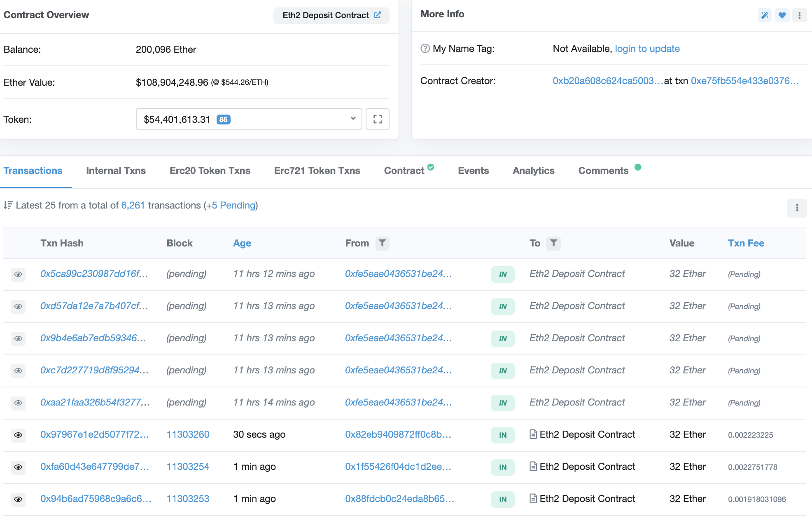
Task: Go to the Events tab
Action: coord(473,171)
